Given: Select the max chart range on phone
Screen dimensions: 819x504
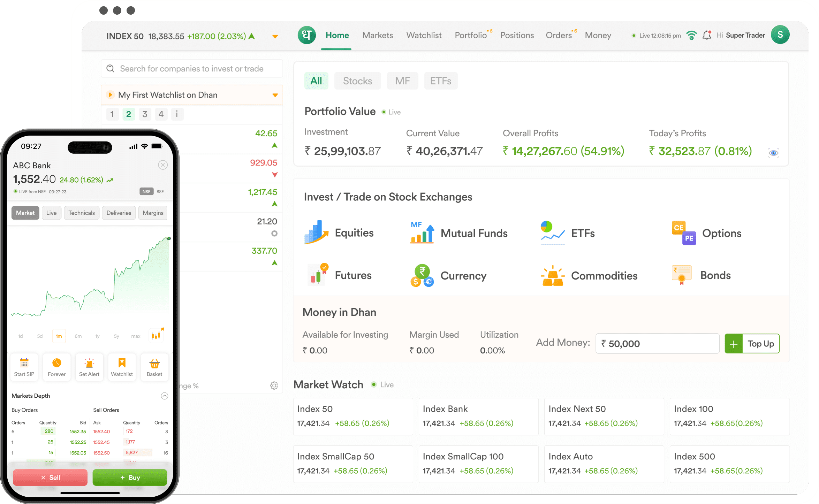Looking at the screenshot, I should (x=136, y=336).
